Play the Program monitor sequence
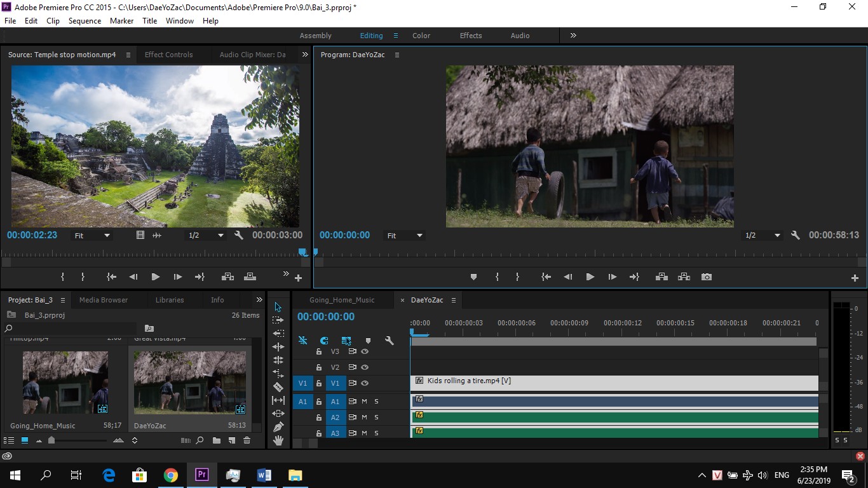Image resolution: width=868 pixels, height=488 pixels. pyautogui.click(x=590, y=277)
